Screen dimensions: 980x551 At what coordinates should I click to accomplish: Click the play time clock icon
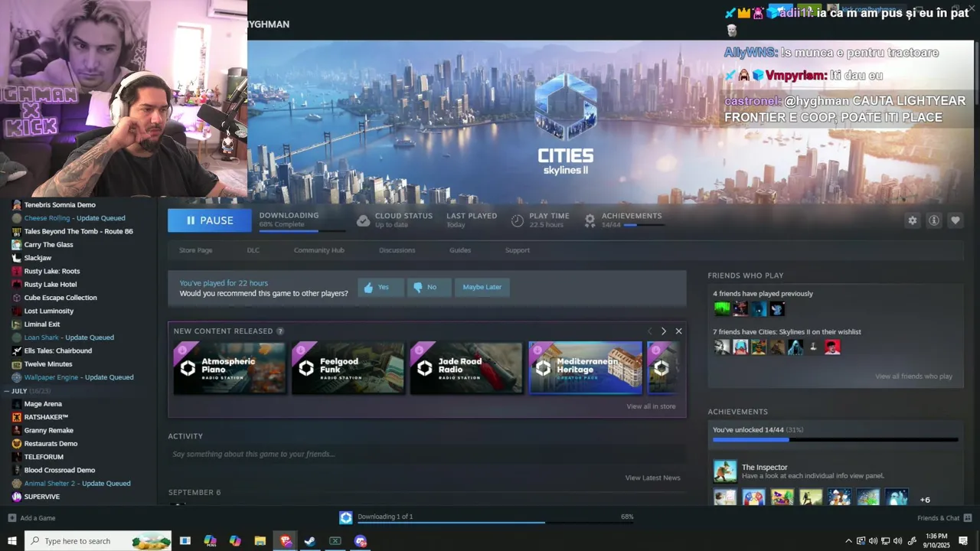(518, 220)
